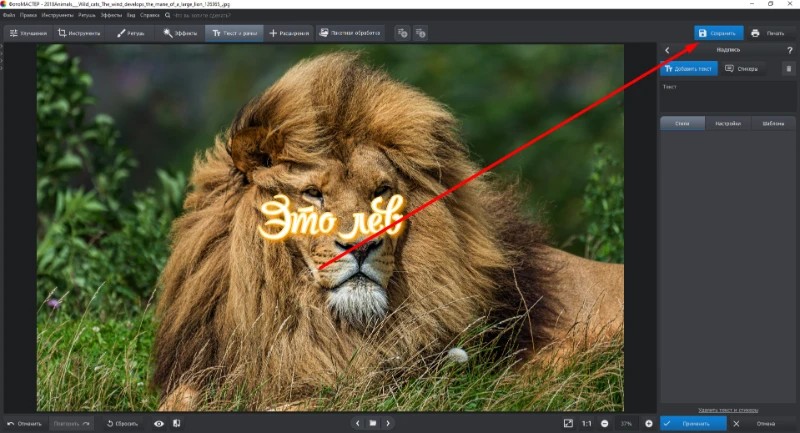The image size is (800, 433).
Task: Click the blue Сохранить save button
Action: (x=718, y=33)
